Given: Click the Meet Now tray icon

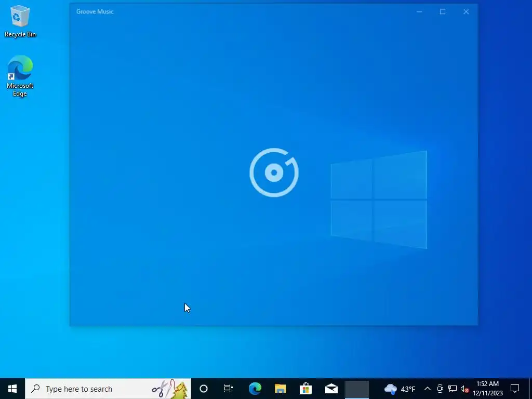Looking at the screenshot, I should (x=440, y=389).
